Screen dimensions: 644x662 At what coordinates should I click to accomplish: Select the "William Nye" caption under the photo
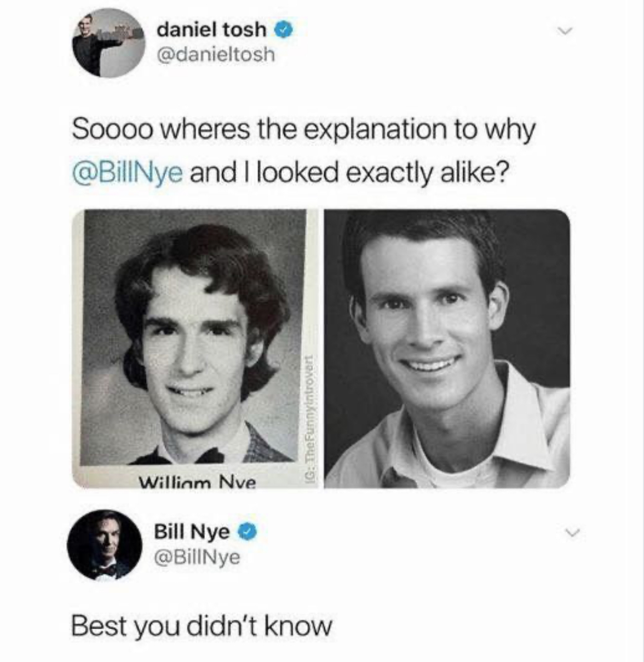[197, 482]
